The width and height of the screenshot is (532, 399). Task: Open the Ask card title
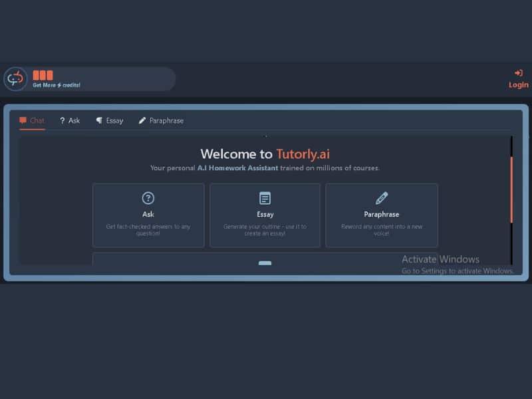click(148, 214)
